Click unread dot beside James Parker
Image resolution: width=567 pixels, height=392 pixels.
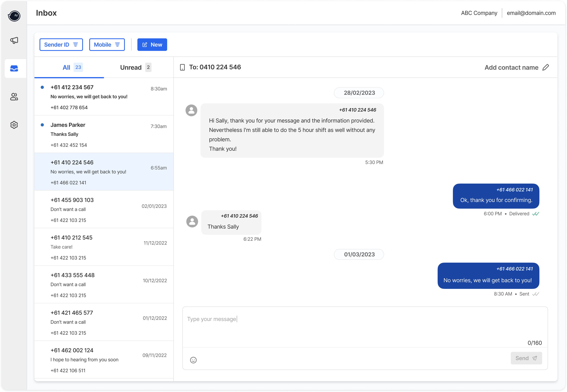pyautogui.click(x=42, y=125)
